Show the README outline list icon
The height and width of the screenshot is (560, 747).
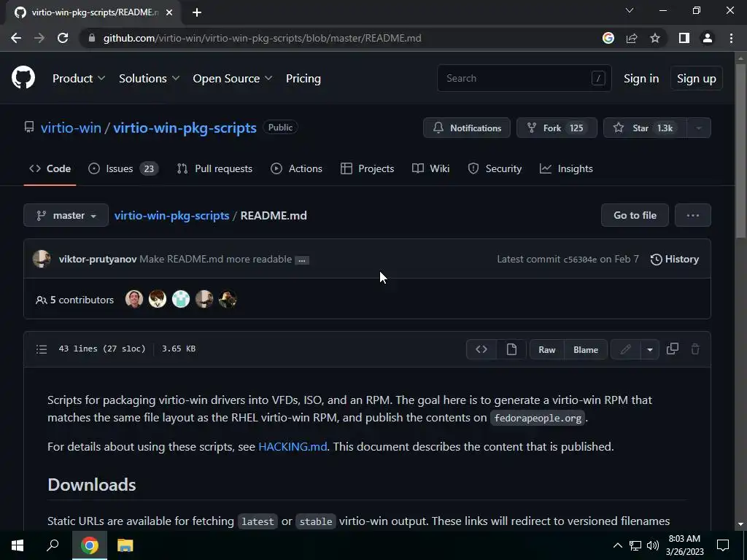(x=42, y=349)
